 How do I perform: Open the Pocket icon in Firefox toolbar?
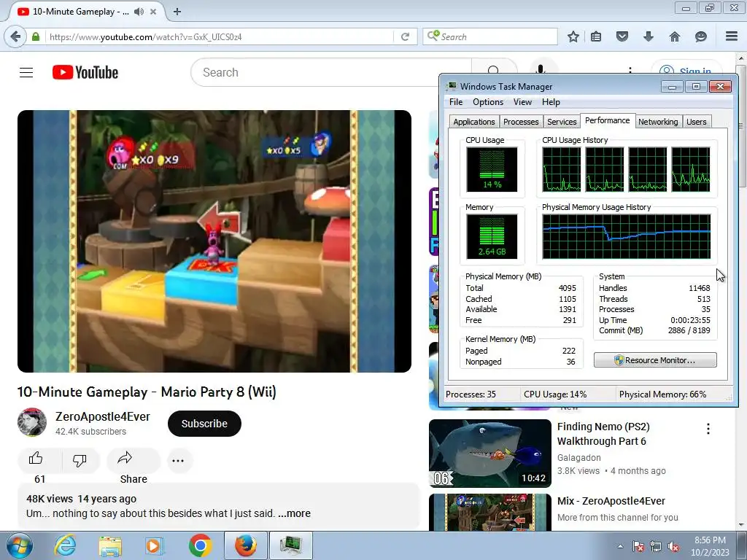point(622,36)
